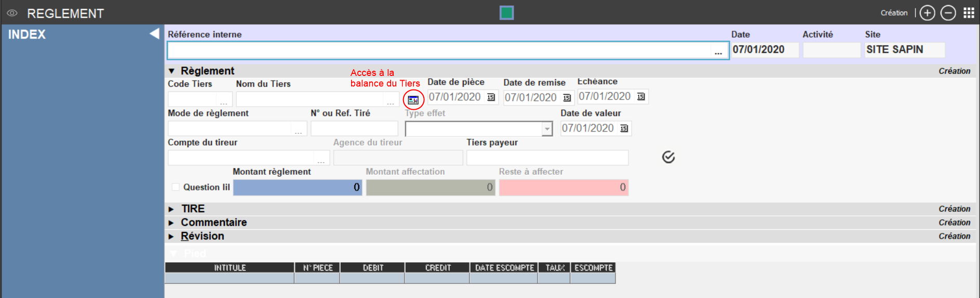Open the Type effet dropdown list
Image resolution: width=980 pixels, height=298 pixels.
tap(547, 128)
